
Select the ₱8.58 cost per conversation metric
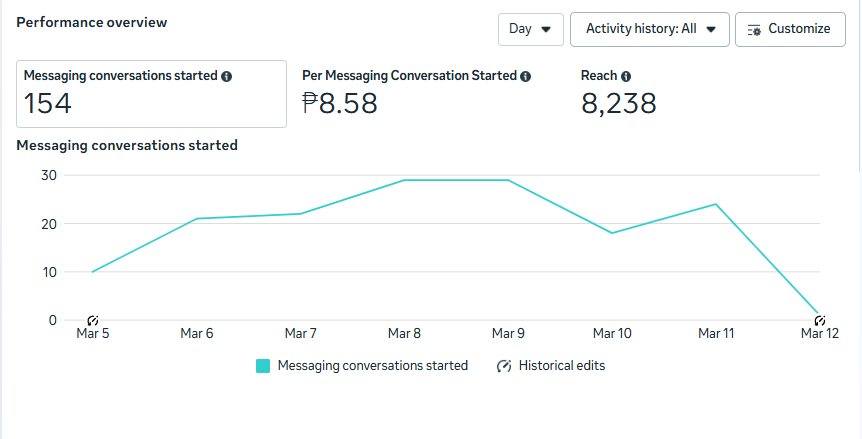(x=340, y=103)
